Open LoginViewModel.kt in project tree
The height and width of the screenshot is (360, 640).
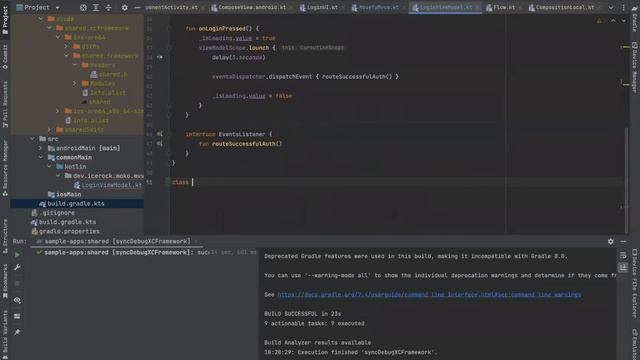click(x=112, y=185)
